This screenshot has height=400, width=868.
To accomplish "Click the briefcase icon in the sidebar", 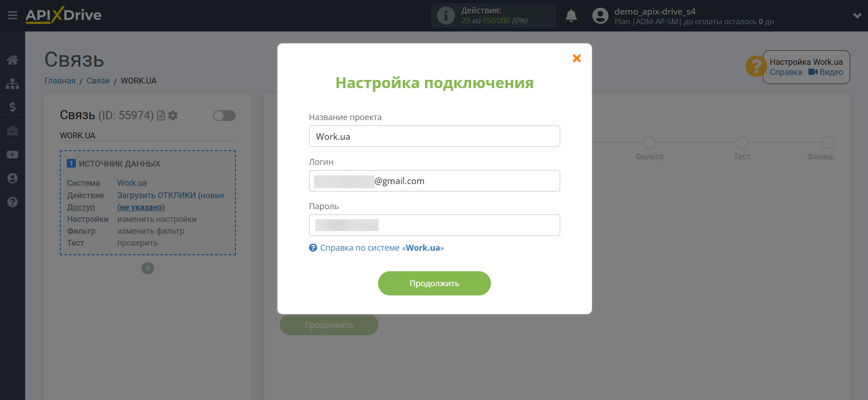I will [12, 131].
